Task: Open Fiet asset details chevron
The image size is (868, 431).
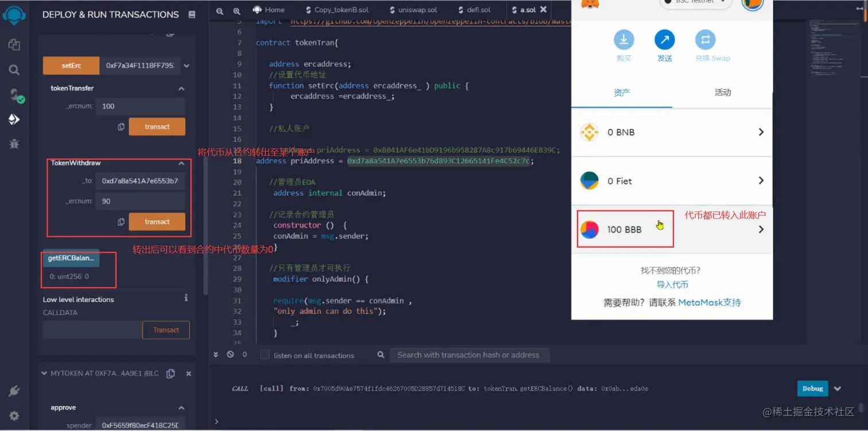Action: click(x=761, y=180)
